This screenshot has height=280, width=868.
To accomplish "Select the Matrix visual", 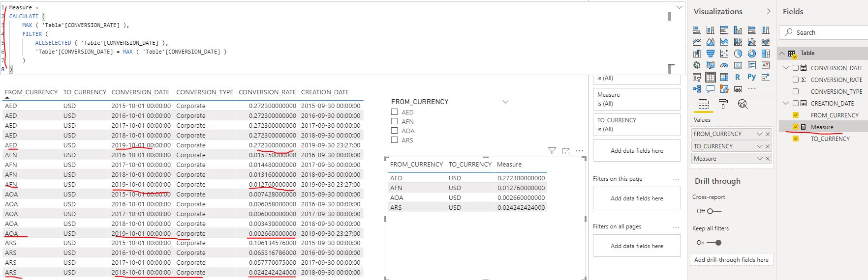I will click(724, 77).
